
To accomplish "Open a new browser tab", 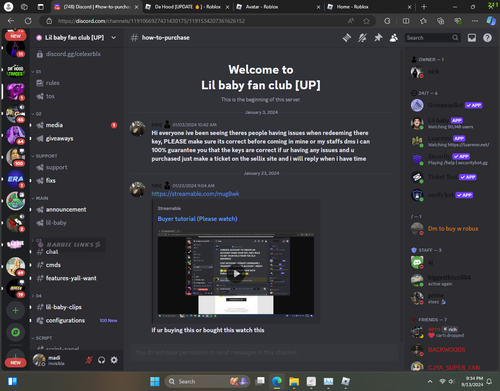I will 424,7.
